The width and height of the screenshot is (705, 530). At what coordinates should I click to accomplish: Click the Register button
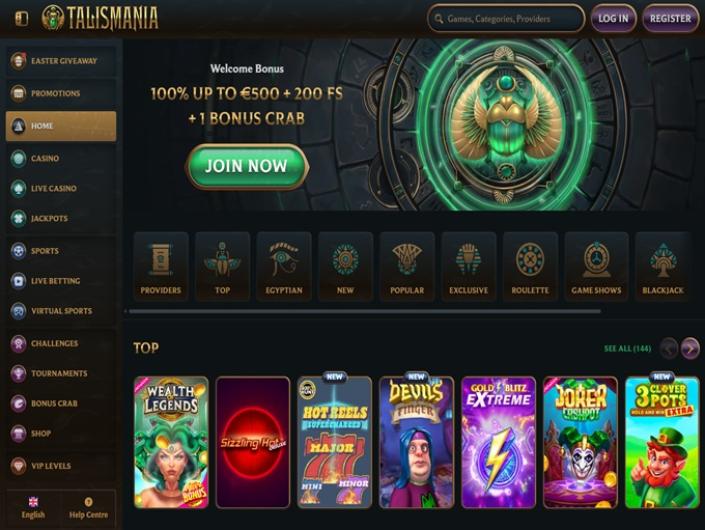pos(670,18)
